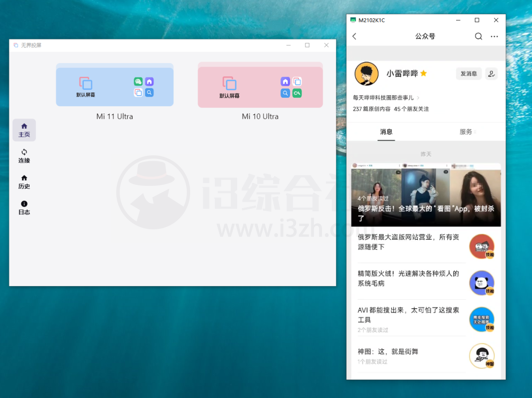Open the three-dot more menu in 公众号

pyautogui.click(x=495, y=36)
